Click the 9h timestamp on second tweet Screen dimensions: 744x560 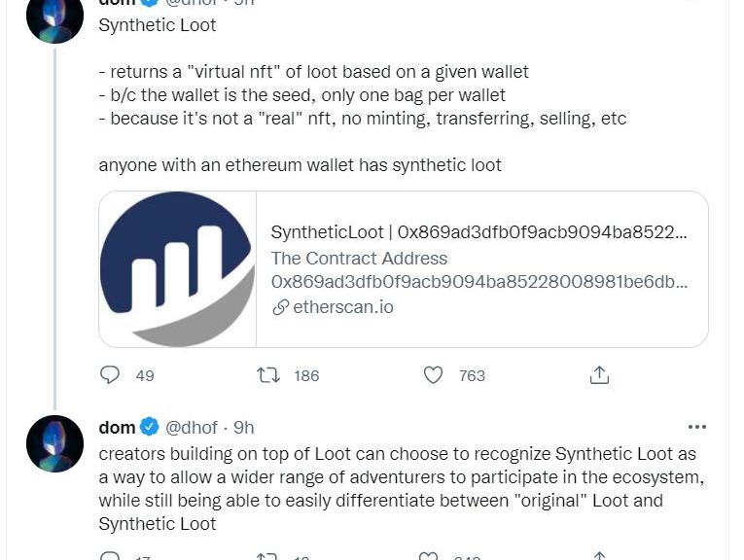pos(244,427)
